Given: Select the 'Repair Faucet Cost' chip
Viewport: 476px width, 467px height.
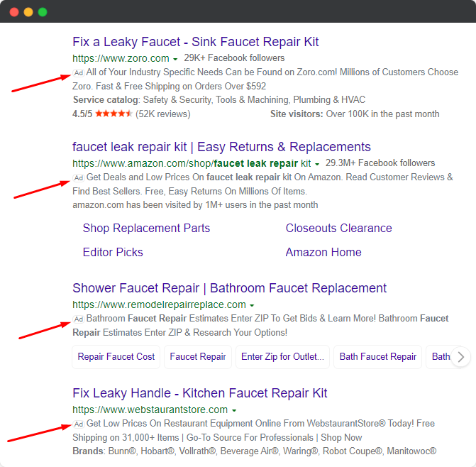Looking at the screenshot, I should point(116,357).
